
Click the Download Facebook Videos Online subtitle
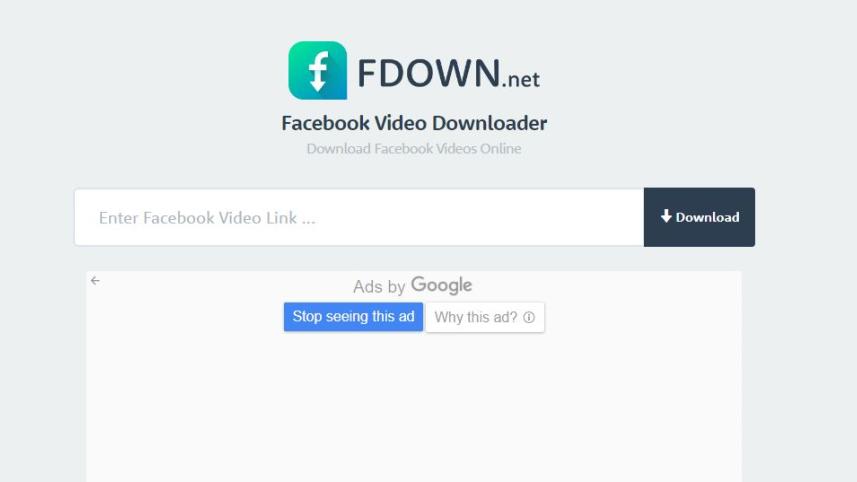point(414,149)
